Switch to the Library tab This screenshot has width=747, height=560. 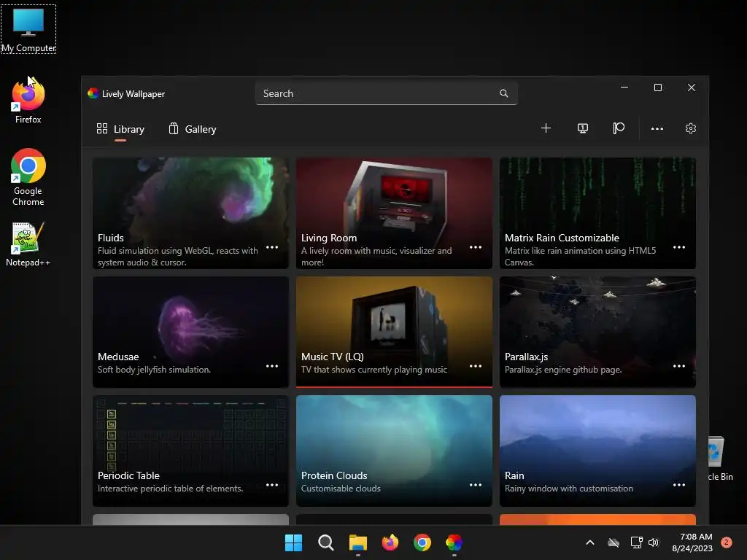coord(120,129)
